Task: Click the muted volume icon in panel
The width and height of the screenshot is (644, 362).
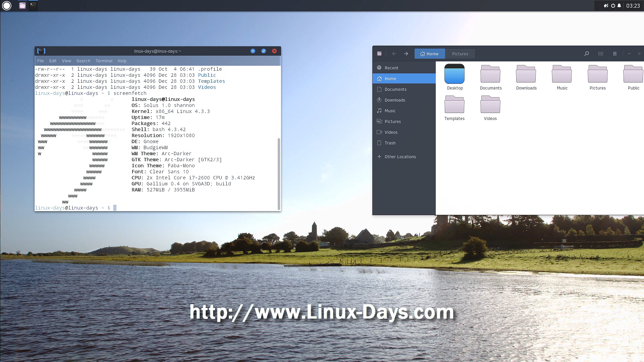Action: (x=606, y=6)
